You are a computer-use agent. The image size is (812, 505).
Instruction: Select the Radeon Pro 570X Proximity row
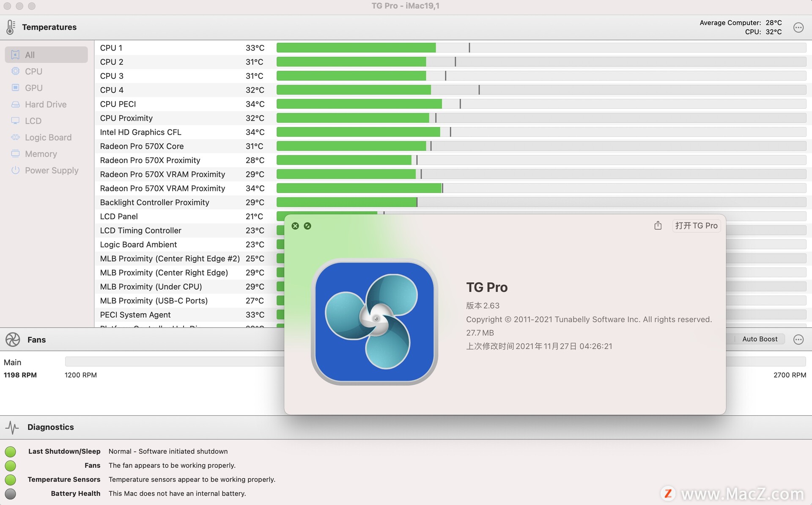point(453,160)
